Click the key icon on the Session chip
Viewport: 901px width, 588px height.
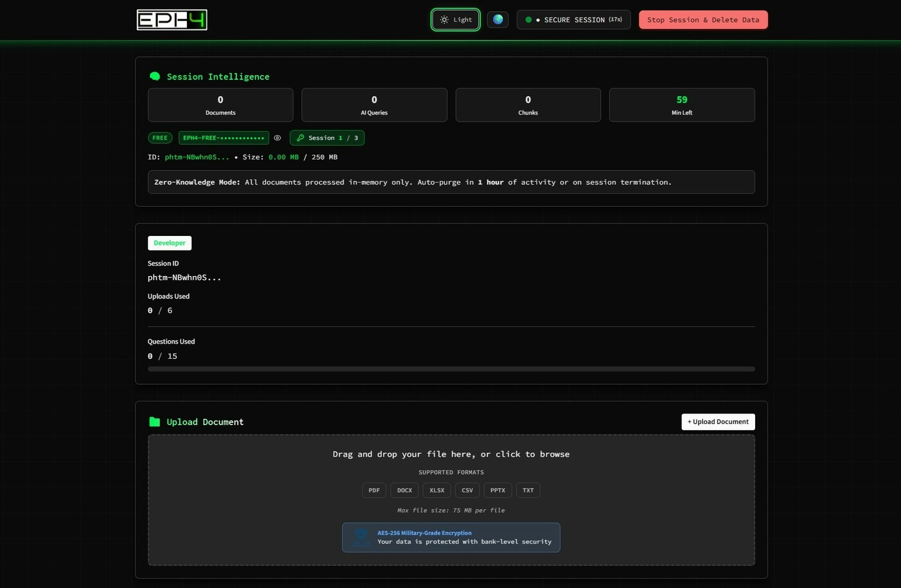[301, 137]
